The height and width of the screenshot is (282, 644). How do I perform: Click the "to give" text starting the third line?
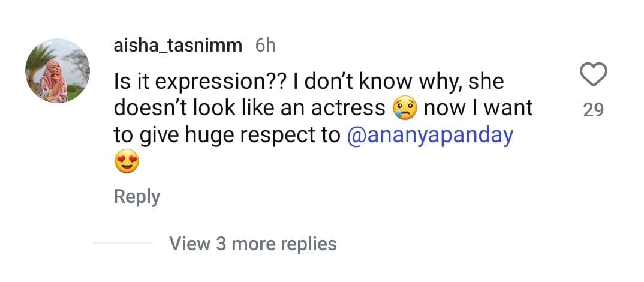point(140,136)
